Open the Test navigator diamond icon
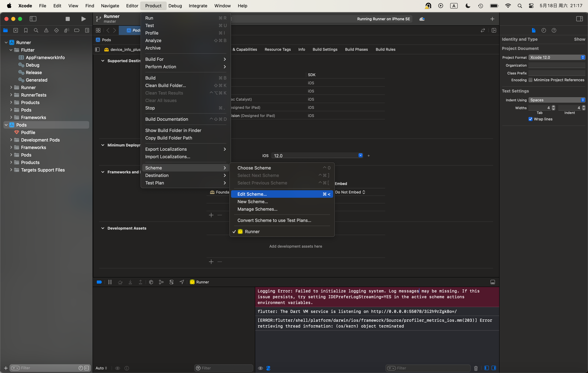Viewport: 588px width, 373px height. coord(56,30)
